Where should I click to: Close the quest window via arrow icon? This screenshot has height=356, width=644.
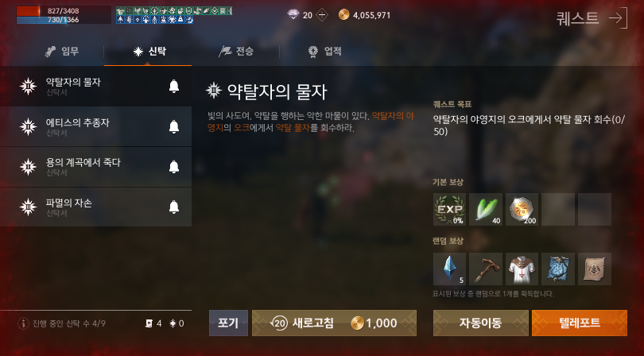click(x=618, y=18)
